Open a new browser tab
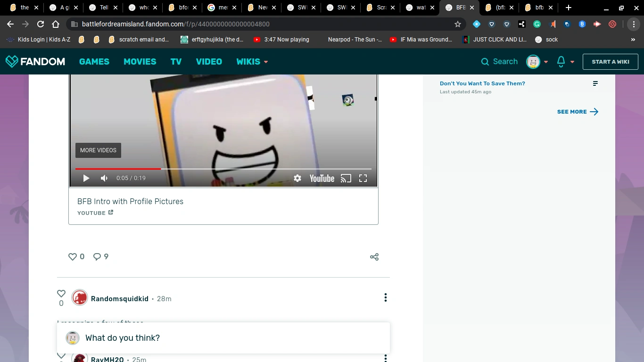This screenshot has height=362, width=644. [x=569, y=8]
